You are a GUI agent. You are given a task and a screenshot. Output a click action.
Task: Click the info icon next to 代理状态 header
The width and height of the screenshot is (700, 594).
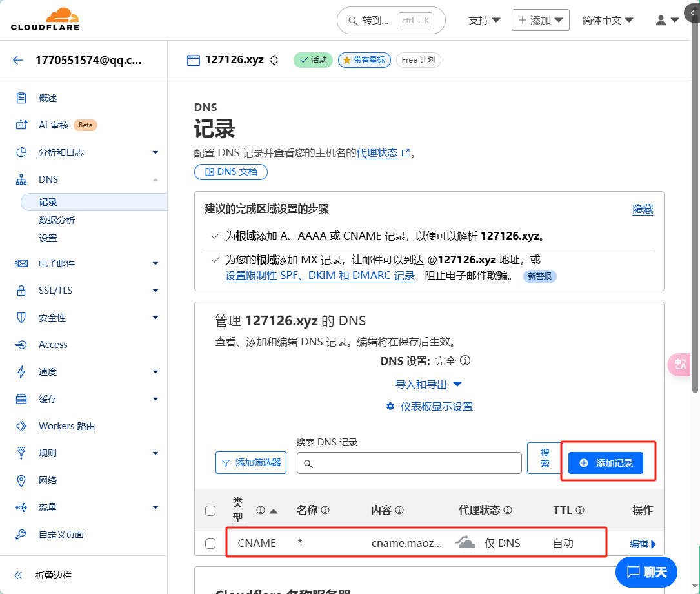click(x=508, y=510)
